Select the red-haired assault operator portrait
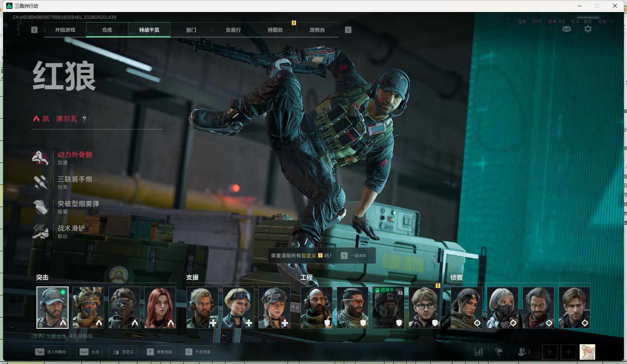Image resolution: width=627 pixels, height=364 pixels. pos(160,307)
